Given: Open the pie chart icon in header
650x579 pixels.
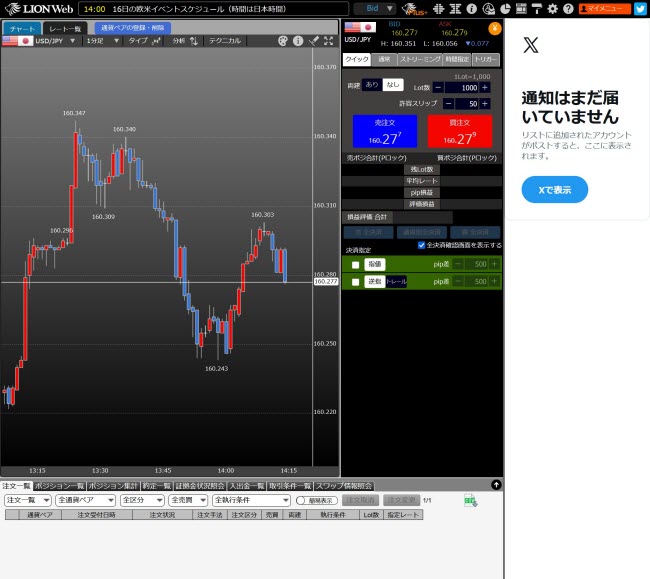Looking at the screenshot, I should 505,9.
